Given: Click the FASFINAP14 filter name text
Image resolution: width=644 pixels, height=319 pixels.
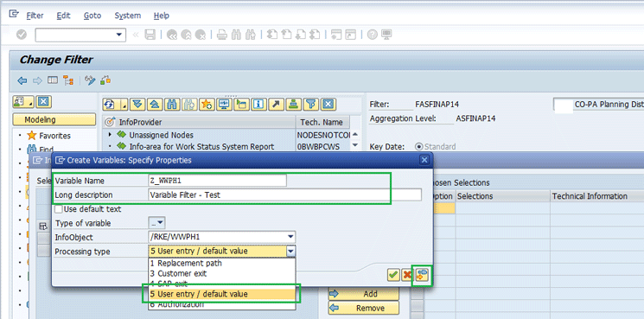Looking at the screenshot, I should 437,105.
